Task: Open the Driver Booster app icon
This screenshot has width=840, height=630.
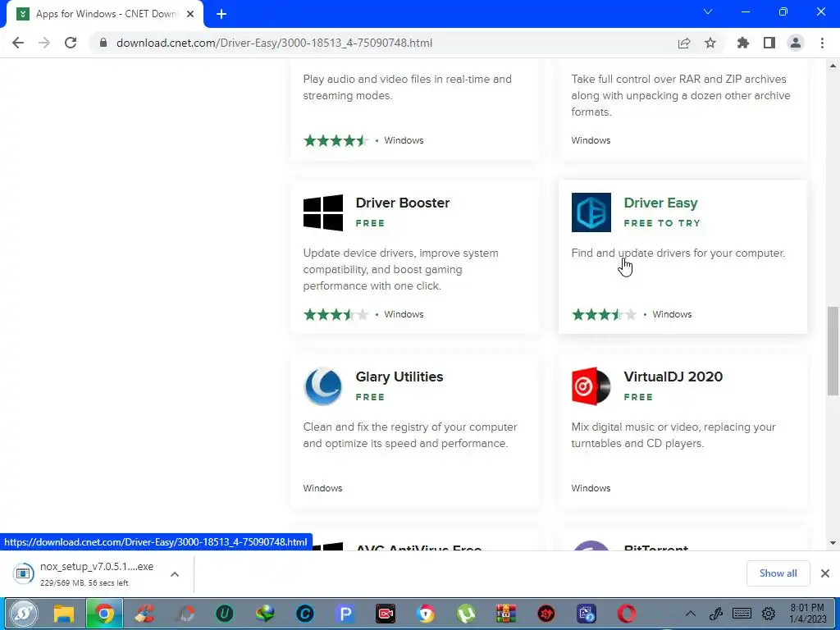Action: click(x=323, y=212)
